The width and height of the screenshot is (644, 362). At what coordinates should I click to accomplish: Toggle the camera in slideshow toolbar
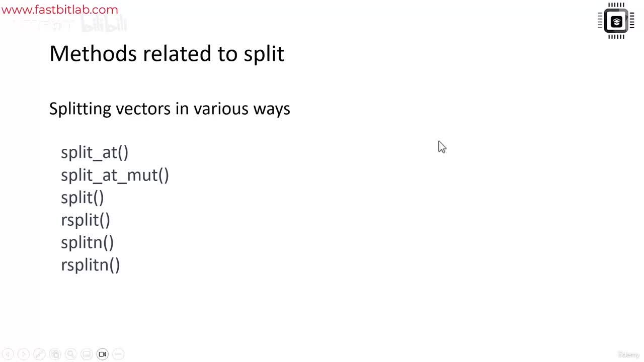coord(103,354)
